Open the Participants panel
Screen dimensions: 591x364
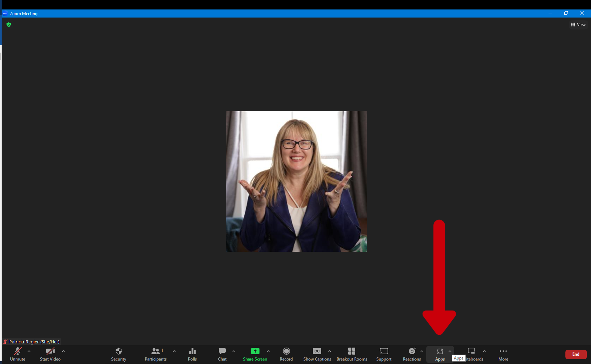coord(156,354)
